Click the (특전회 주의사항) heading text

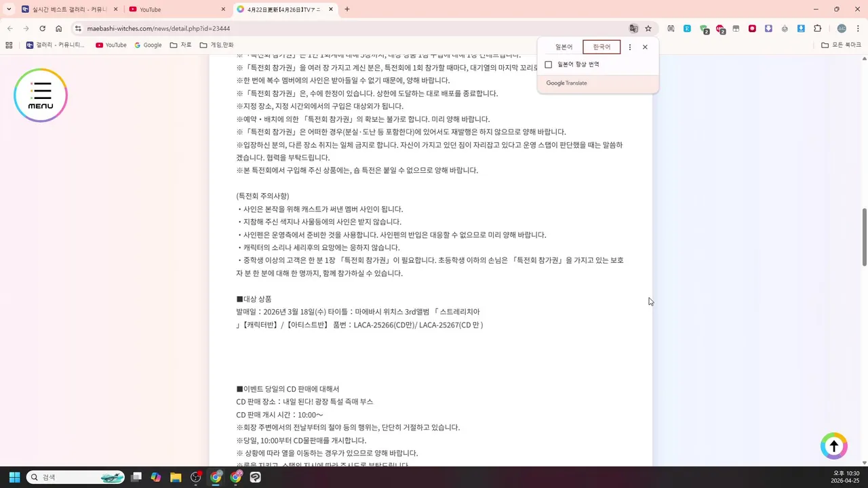(262, 196)
